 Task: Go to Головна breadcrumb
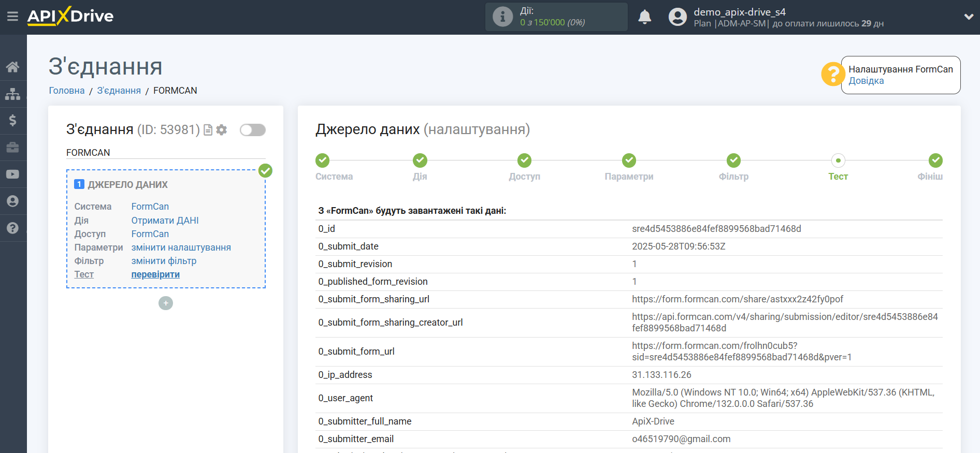(67, 91)
